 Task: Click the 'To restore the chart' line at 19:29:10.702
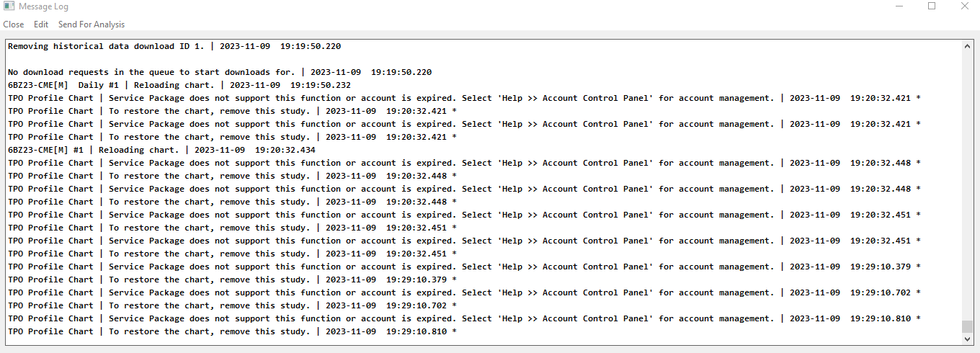coord(232,305)
